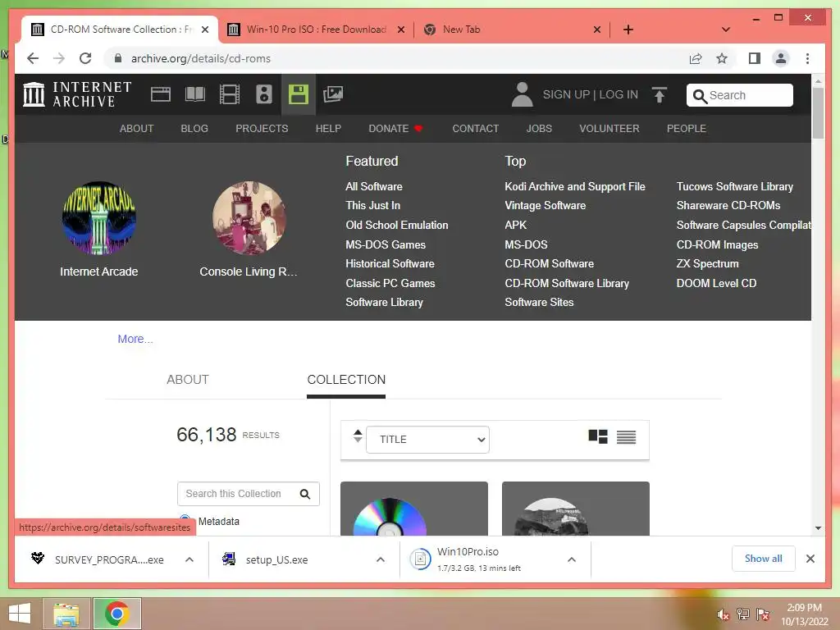
Task: Click the Show all downloads button
Action: point(763,559)
